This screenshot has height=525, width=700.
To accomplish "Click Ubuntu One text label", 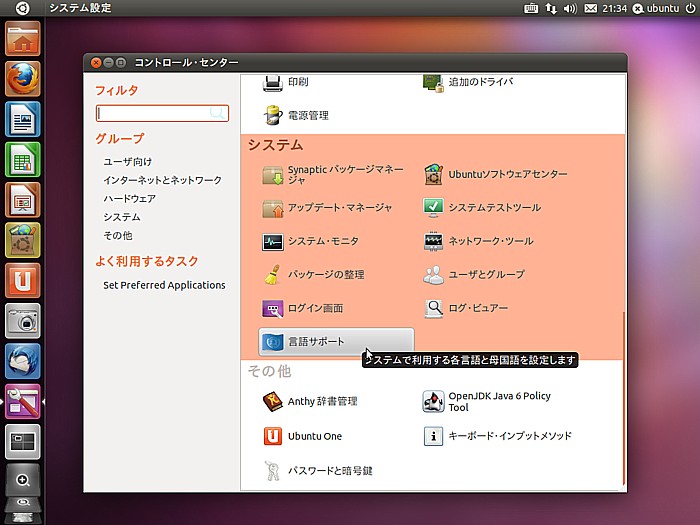I will coord(315,436).
